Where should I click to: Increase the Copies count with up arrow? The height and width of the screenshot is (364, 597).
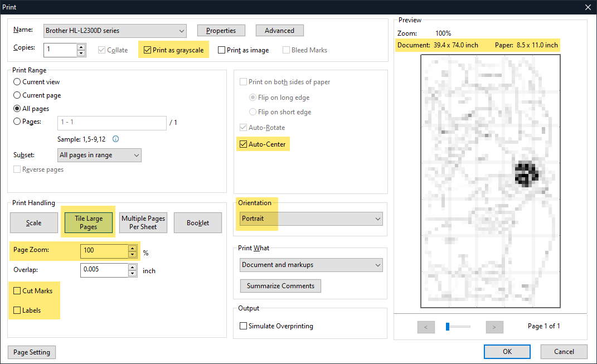click(x=81, y=46)
